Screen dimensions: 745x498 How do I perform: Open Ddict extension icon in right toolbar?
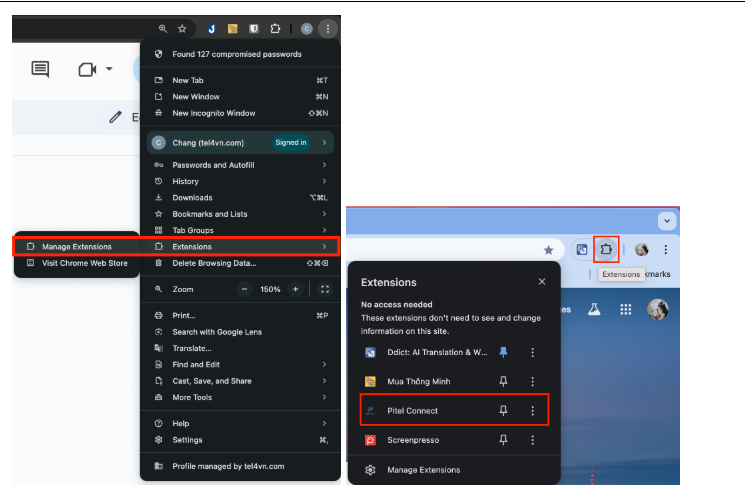point(582,249)
